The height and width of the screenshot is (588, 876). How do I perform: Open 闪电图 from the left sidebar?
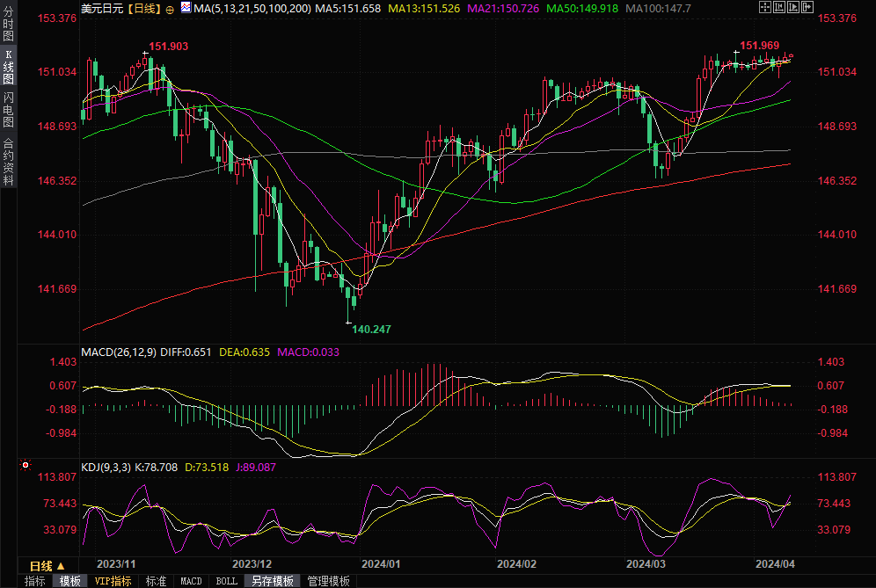(x=8, y=108)
